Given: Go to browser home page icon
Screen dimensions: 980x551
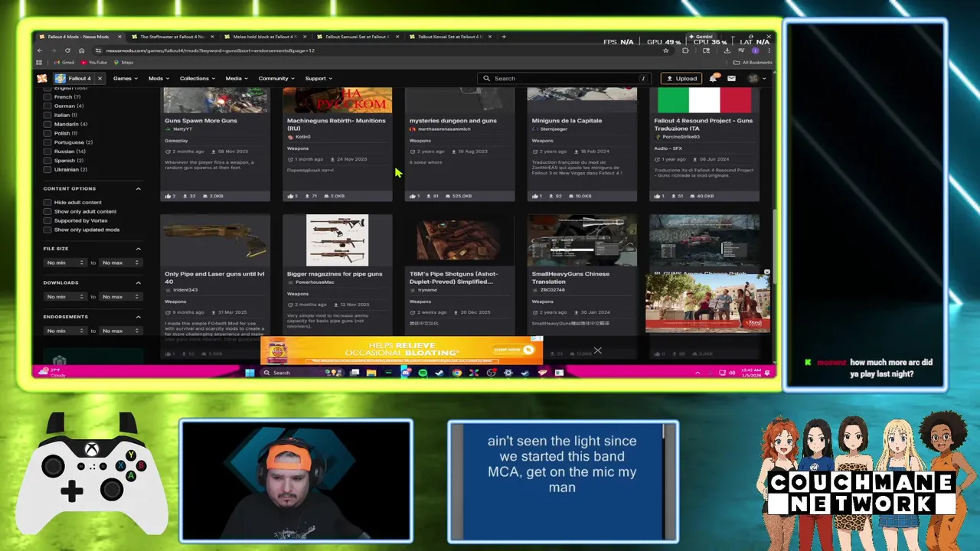Looking at the screenshot, I should click(x=81, y=51).
